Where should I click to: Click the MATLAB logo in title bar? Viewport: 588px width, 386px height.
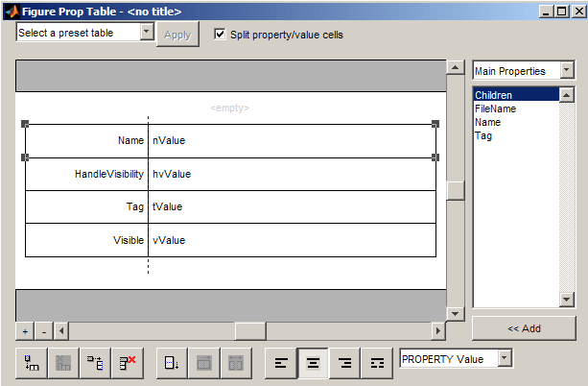click(x=12, y=12)
